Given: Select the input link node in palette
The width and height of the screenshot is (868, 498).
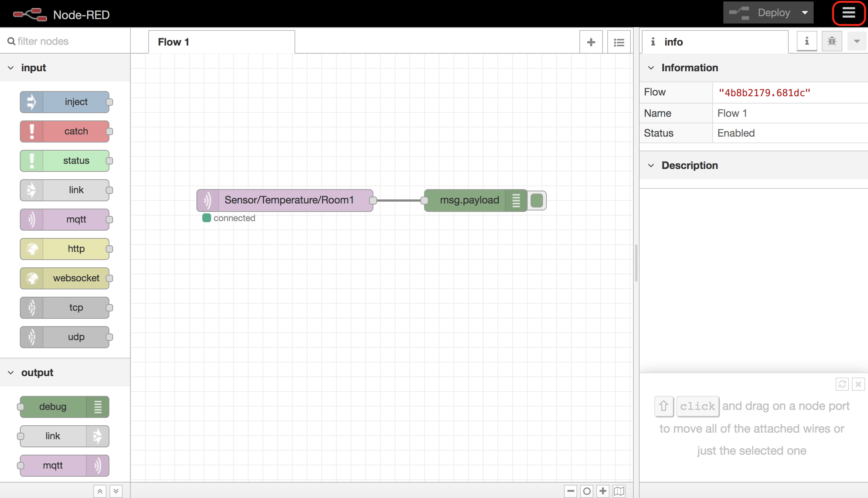Looking at the screenshot, I should click(x=65, y=190).
